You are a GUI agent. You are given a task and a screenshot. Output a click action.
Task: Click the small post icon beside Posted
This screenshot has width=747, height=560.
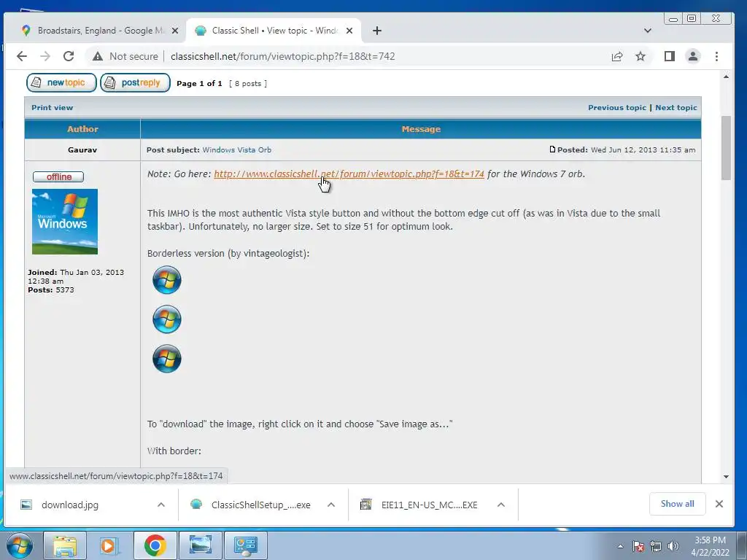click(552, 149)
